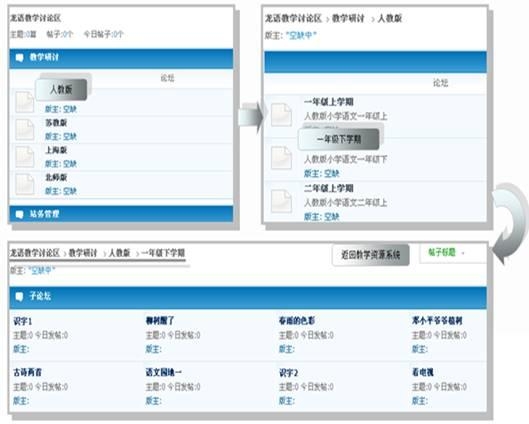Open the 识字1 subforum
Image resolution: width=529 pixels, height=424 pixels.
23,321
